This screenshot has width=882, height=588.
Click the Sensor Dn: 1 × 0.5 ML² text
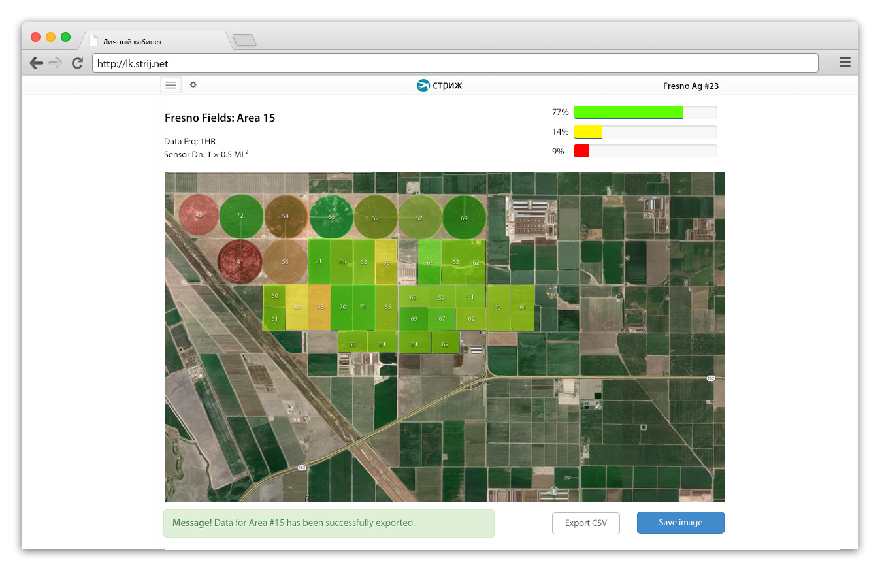(x=206, y=154)
